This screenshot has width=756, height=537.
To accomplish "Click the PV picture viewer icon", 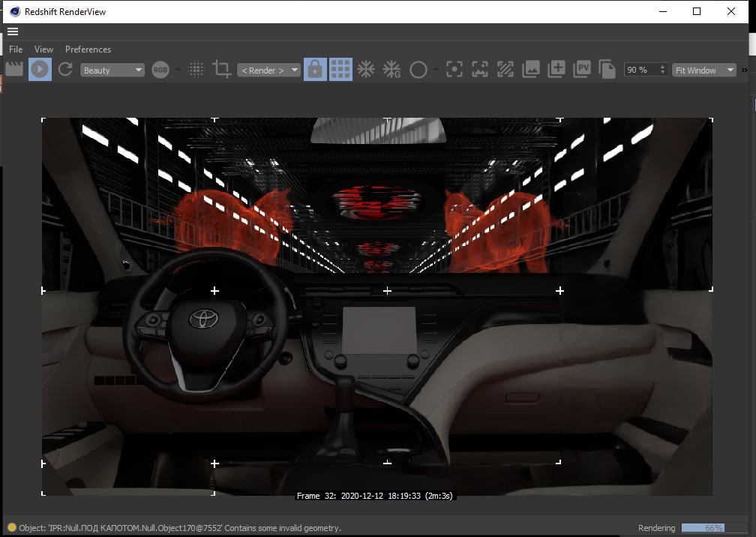I will pos(582,69).
